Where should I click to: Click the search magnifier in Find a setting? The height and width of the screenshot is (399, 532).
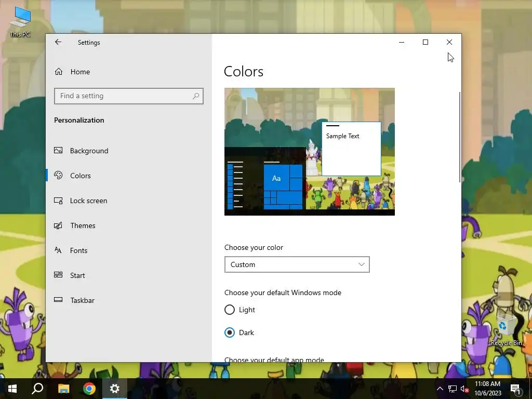pyautogui.click(x=196, y=96)
